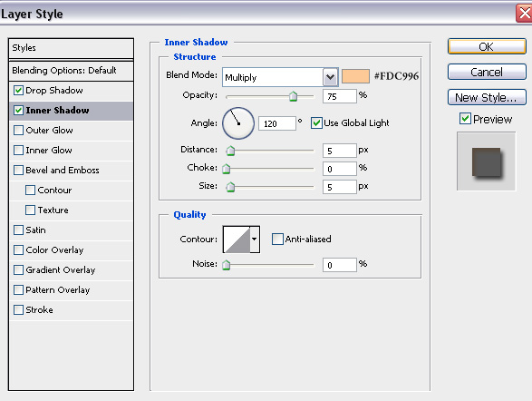Image resolution: width=532 pixels, height=401 pixels.
Task: Open the Outer Glow settings label
Action: pyautogui.click(x=49, y=131)
